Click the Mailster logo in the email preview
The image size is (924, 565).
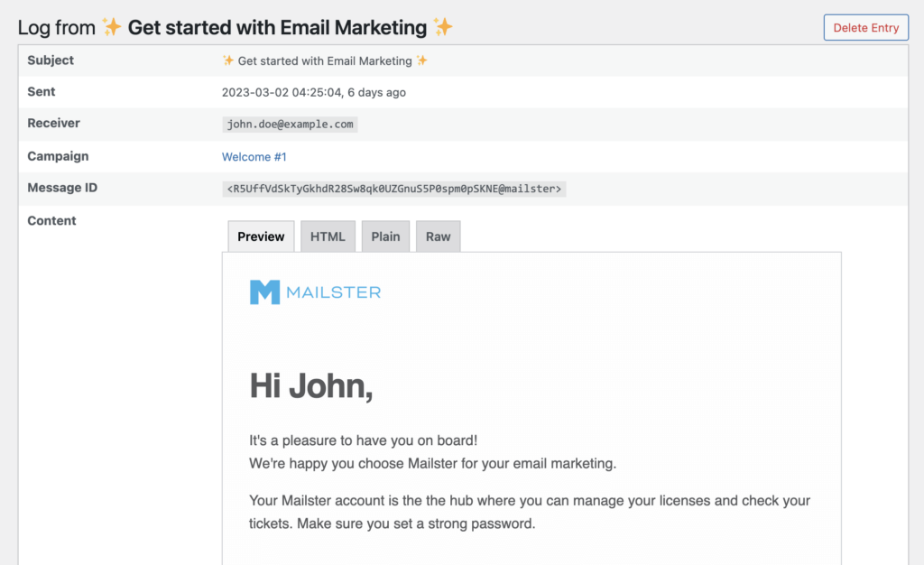[x=315, y=292]
